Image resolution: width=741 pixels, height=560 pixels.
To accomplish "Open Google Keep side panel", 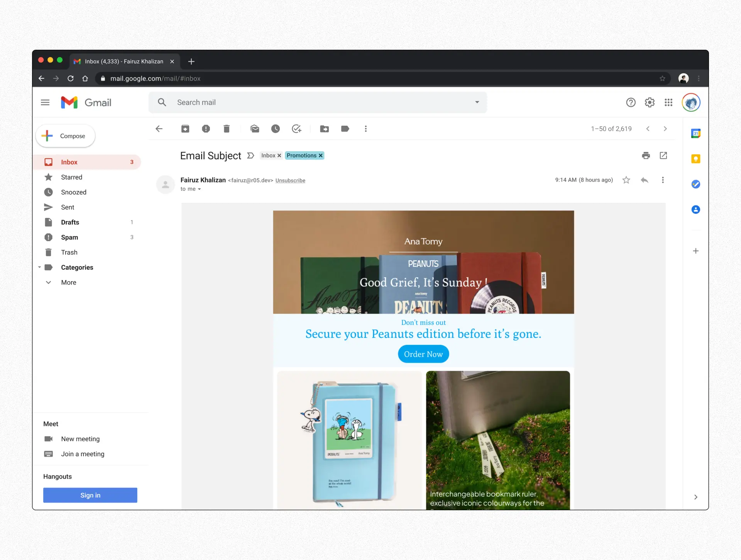I will pyautogui.click(x=696, y=159).
